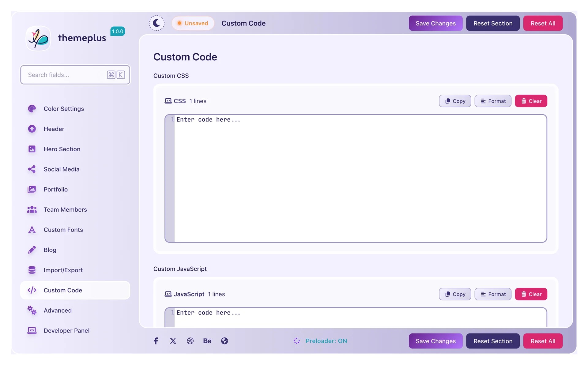This screenshot has height=365, width=588.
Task: Select the Social Media share icon
Action: tap(32, 169)
